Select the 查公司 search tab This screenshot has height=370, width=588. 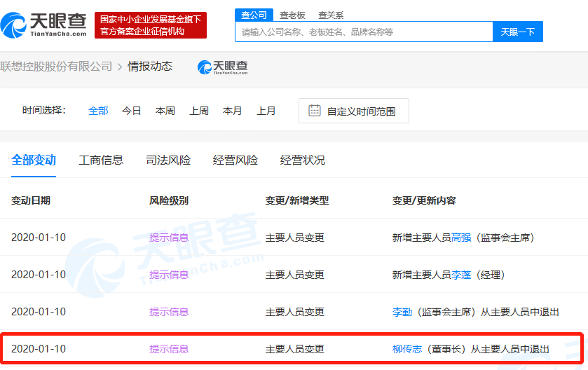254,15
